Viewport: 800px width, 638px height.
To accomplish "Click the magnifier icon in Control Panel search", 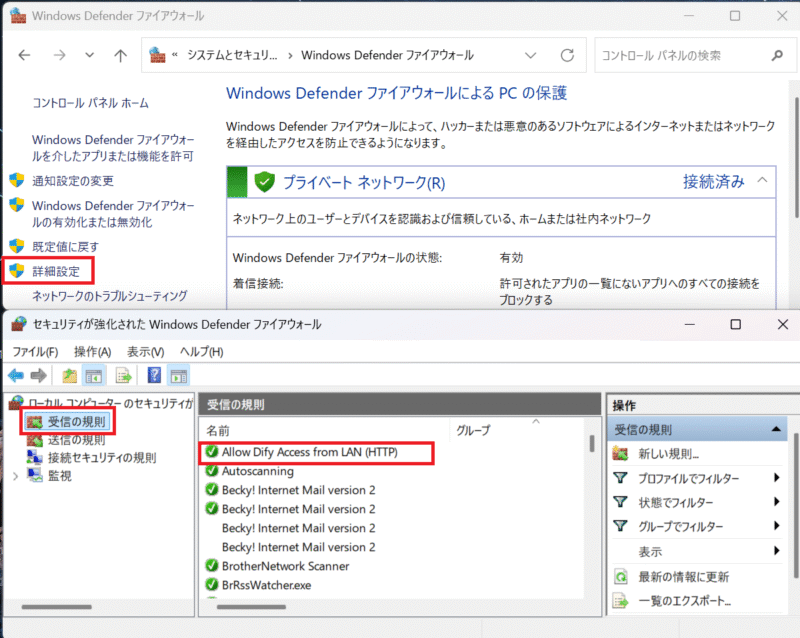I will point(777,55).
